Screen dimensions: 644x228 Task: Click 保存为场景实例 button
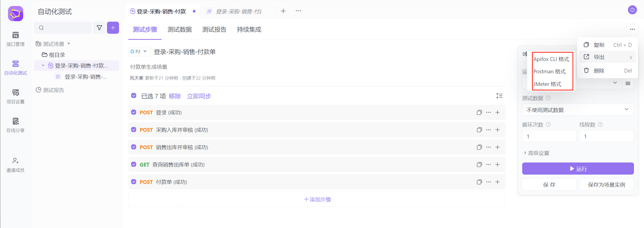coord(607,185)
